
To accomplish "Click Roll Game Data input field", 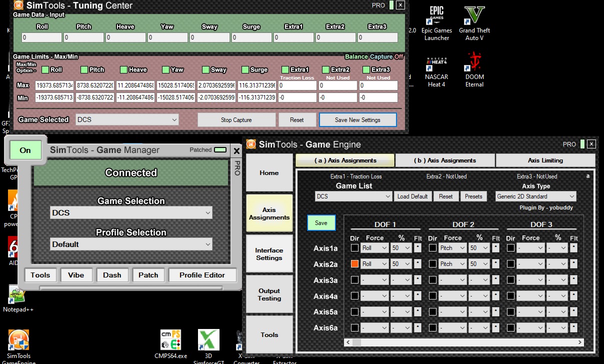I will point(41,37).
